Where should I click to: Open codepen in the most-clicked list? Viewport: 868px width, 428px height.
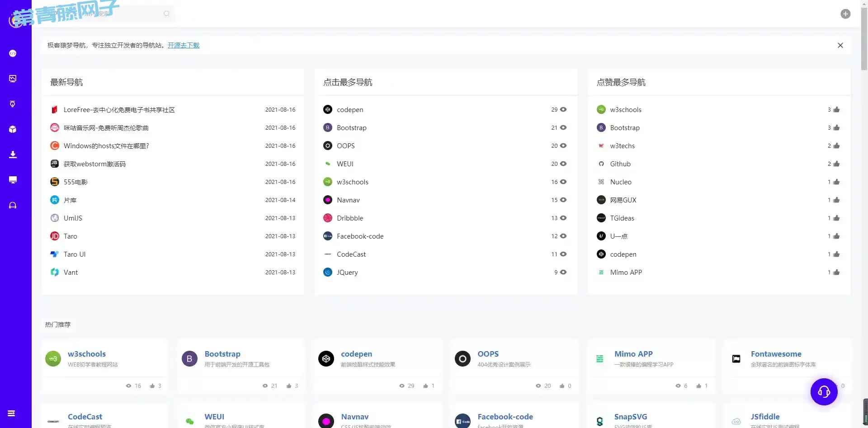click(x=349, y=110)
